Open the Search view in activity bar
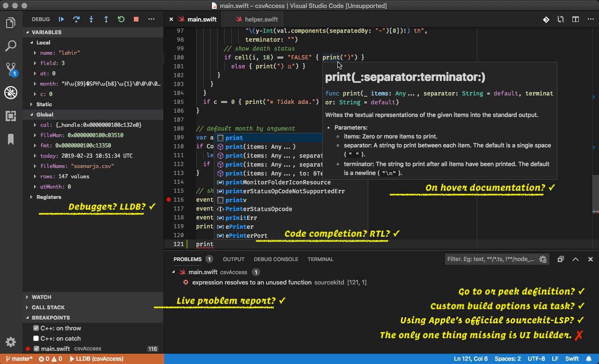599x364 pixels. (x=10, y=46)
